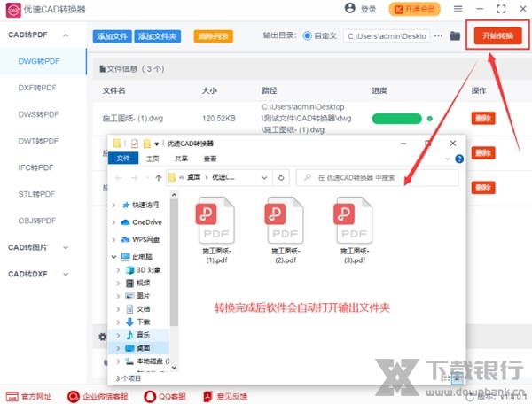The height and width of the screenshot is (404, 532).
Task: Select STL转PDF conversion mode
Action: [x=36, y=194]
